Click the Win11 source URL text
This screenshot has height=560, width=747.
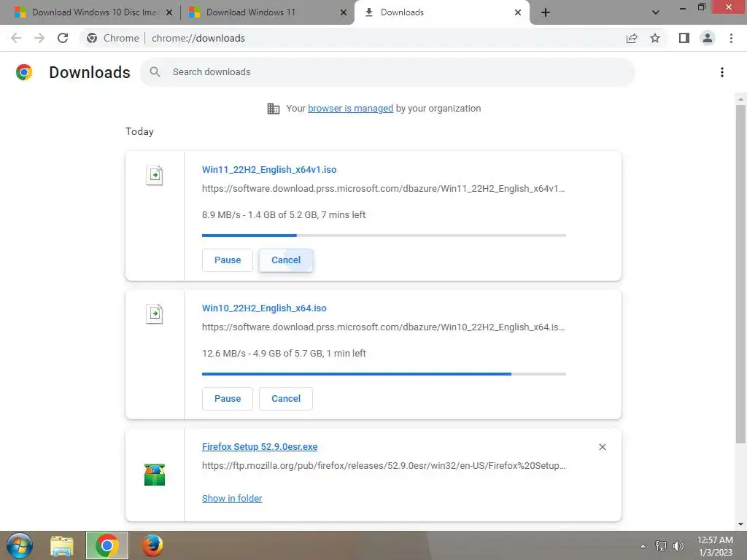(384, 189)
